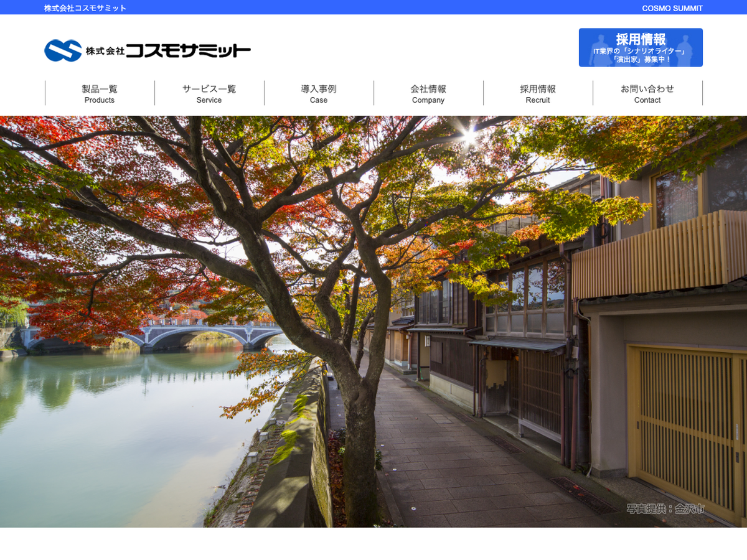Open the 製品一覧 Products menu item
Screen dimensions: 747x560
(x=100, y=93)
